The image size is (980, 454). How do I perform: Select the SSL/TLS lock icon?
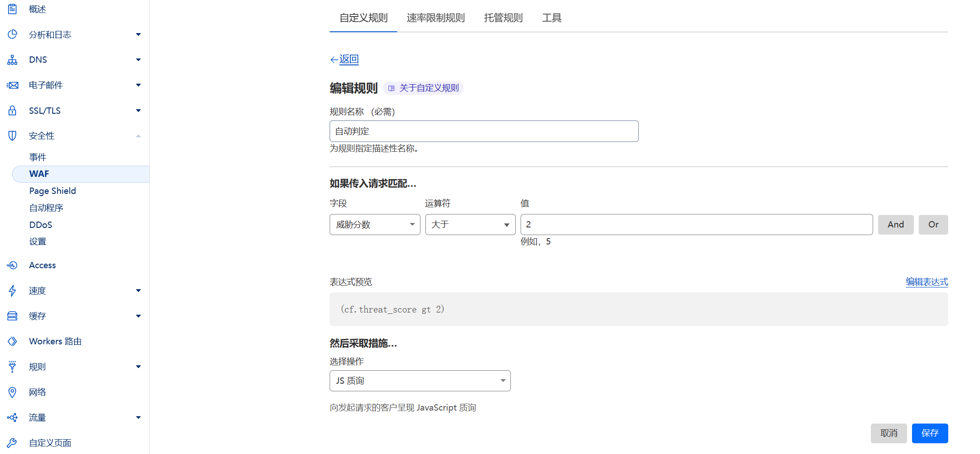tap(12, 110)
